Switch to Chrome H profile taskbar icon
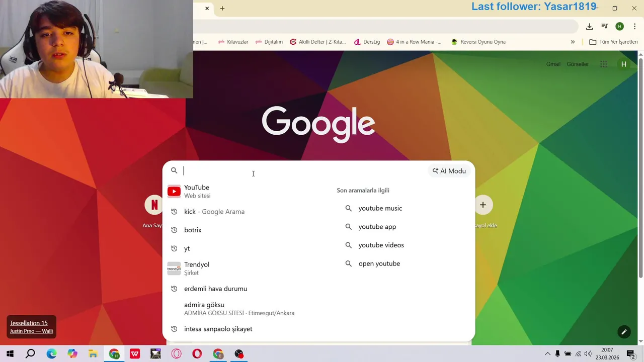The width and height of the screenshot is (644, 362). click(x=114, y=354)
